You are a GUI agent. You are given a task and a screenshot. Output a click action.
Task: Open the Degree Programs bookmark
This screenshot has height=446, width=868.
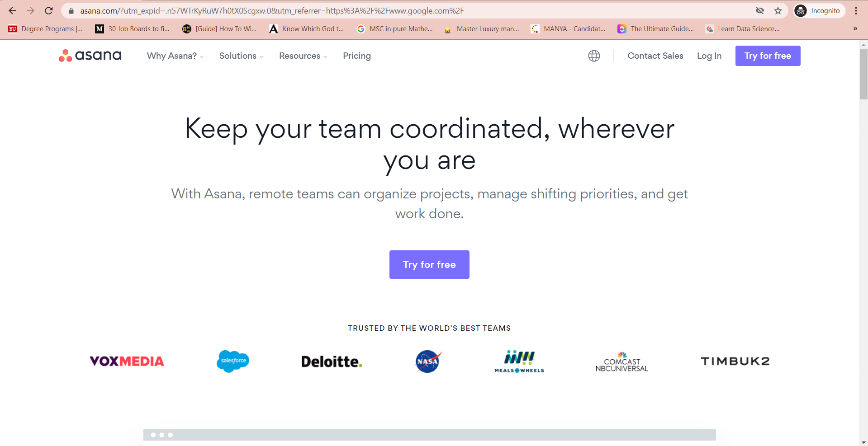pyautogui.click(x=46, y=29)
